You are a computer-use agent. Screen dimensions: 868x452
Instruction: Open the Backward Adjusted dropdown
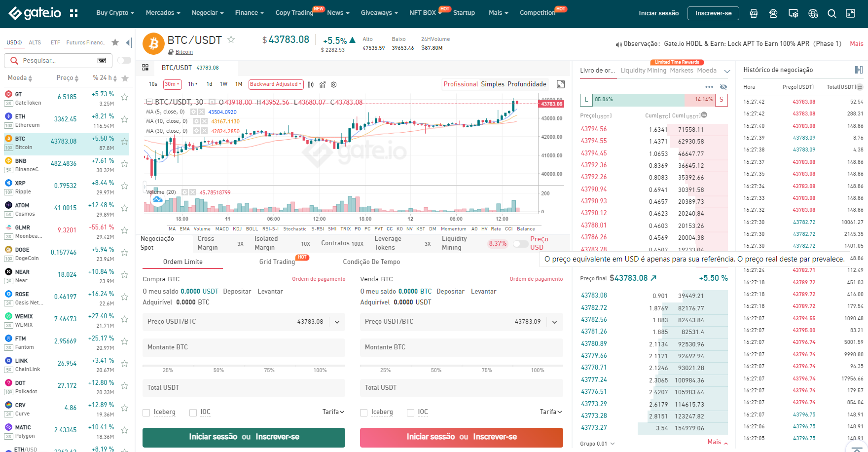(276, 84)
